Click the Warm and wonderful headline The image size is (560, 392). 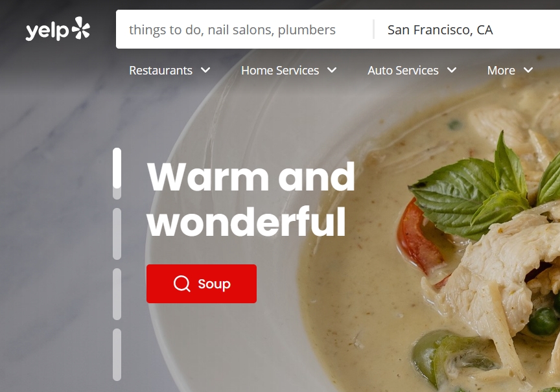tap(251, 199)
